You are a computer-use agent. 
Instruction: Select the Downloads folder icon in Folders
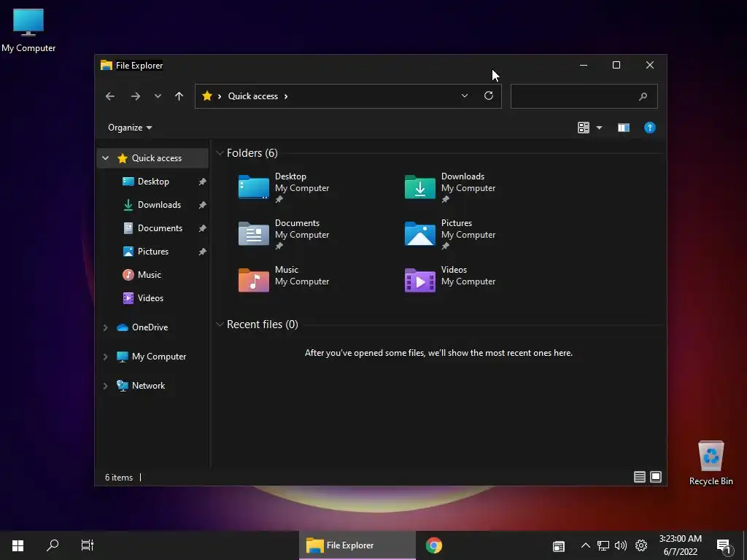419,187
